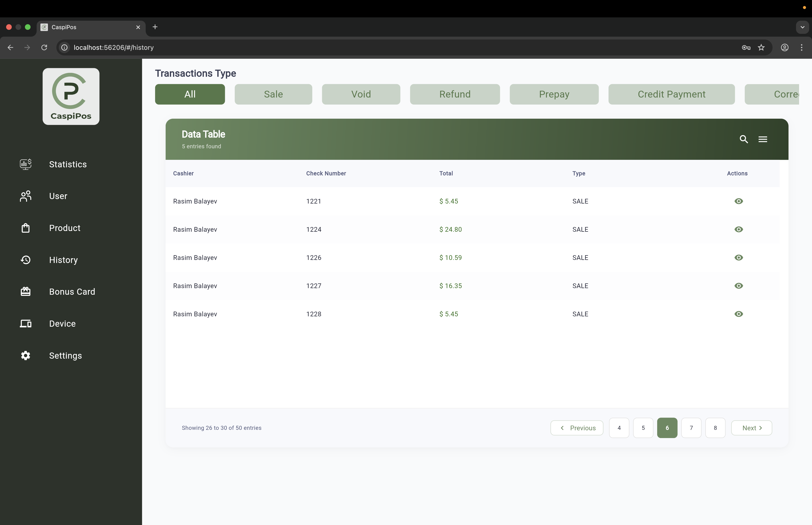The height and width of the screenshot is (525, 812).
Task: Filter transactions by Refund type
Action: 455,94
